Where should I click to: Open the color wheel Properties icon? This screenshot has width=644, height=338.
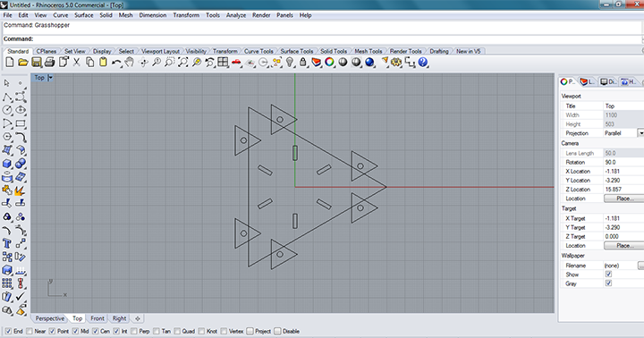329,63
